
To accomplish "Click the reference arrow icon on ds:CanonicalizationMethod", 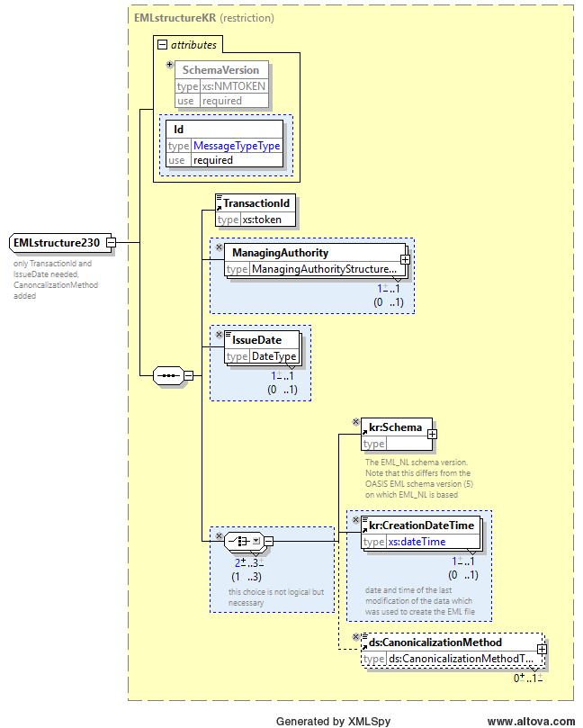I will pos(365,647).
